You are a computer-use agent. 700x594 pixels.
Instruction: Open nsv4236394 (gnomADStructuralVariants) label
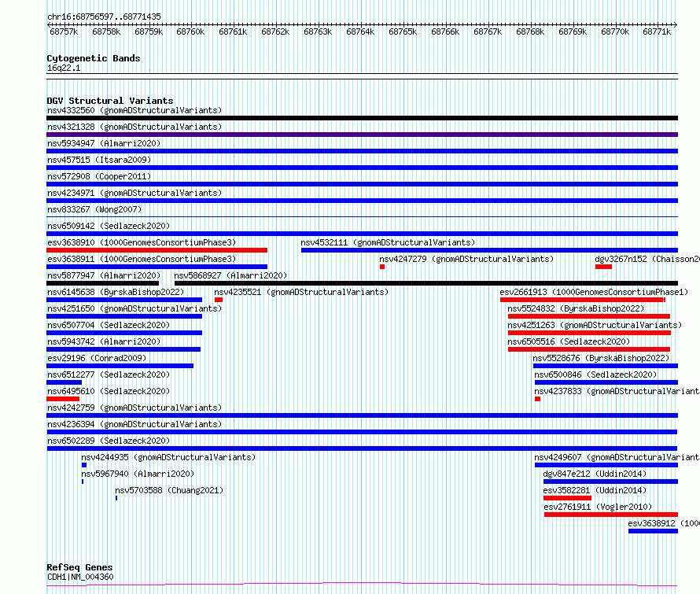point(134,424)
